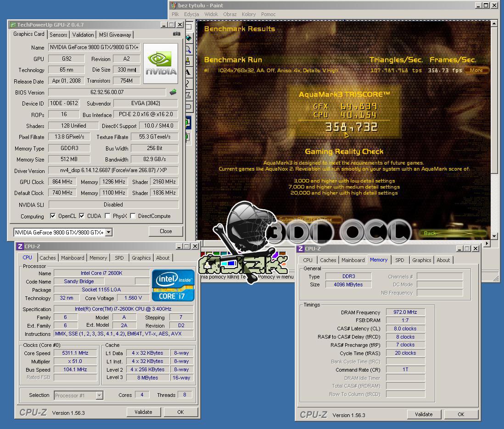
Task: Open the Edycja menu in Paint
Action: pyautogui.click(x=191, y=14)
